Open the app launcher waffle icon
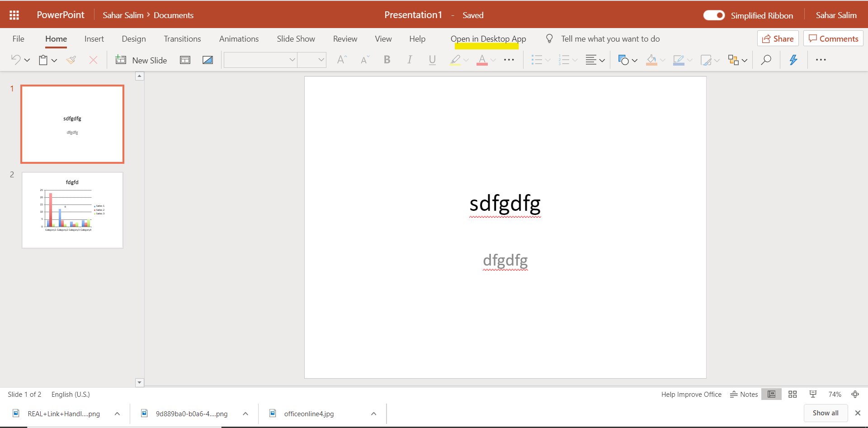Image resolution: width=868 pixels, height=428 pixels. click(14, 15)
